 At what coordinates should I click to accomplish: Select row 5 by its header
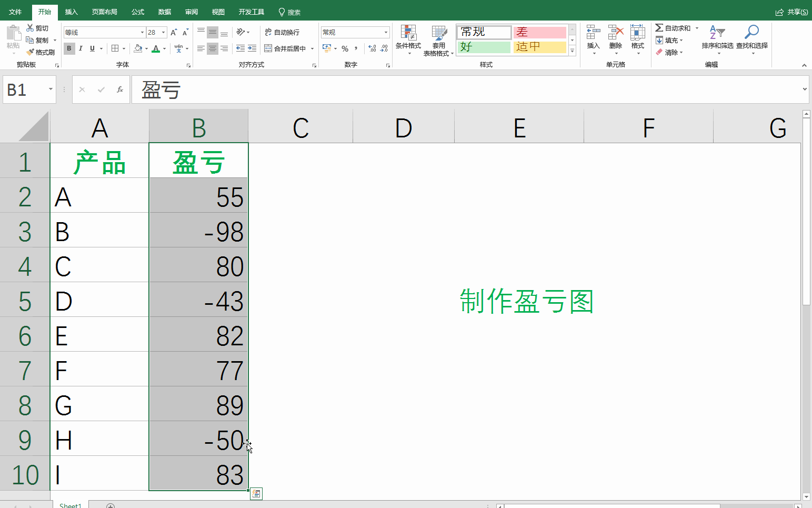coord(25,301)
